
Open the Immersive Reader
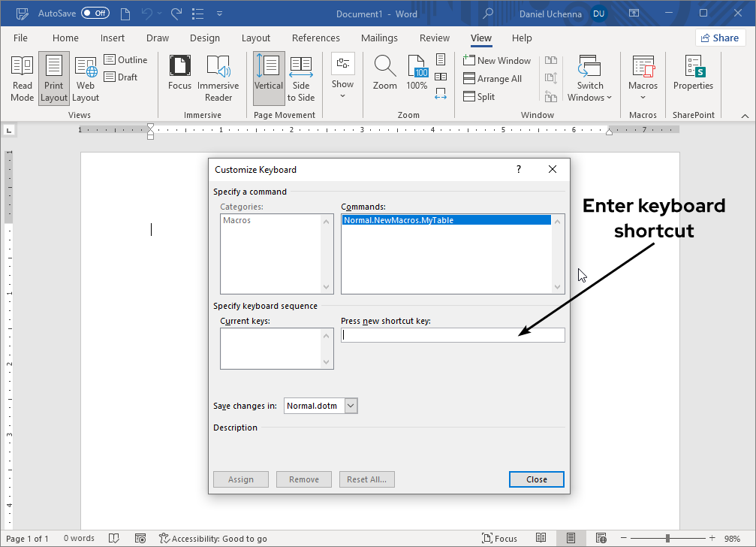point(218,77)
